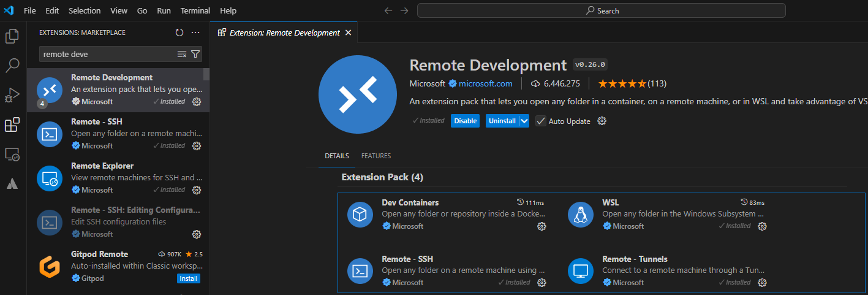The height and width of the screenshot is (295, 868).
Task: Open WSL title in Extension Pack
Action: point(611,202)
